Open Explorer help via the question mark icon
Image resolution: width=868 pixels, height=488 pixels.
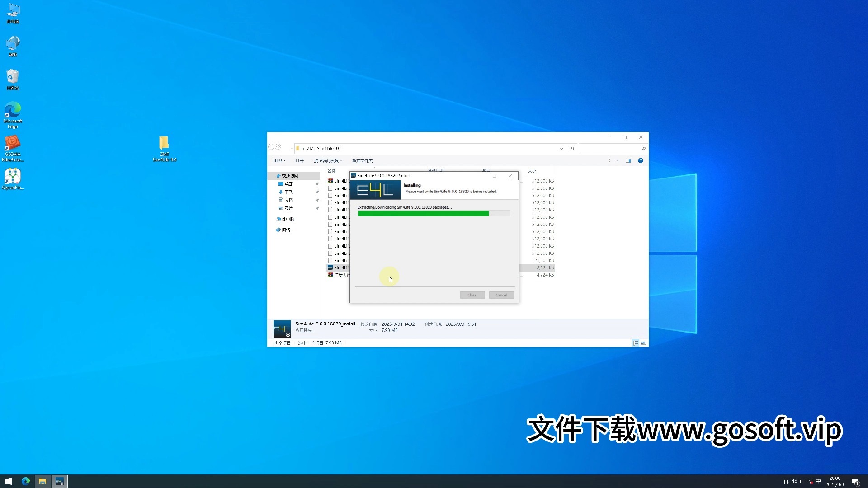click(x=640, y=160)
